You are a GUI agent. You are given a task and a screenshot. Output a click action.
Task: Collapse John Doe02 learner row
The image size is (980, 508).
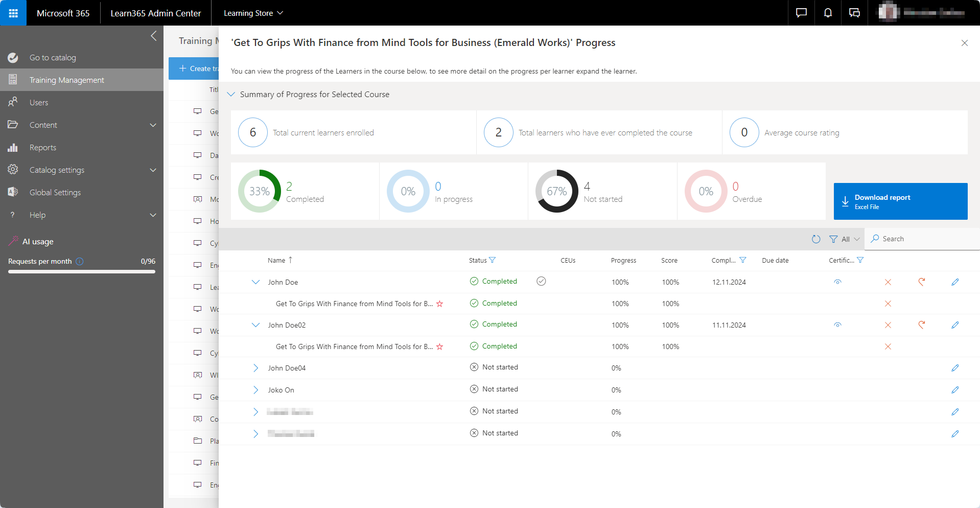pos(255,325)
